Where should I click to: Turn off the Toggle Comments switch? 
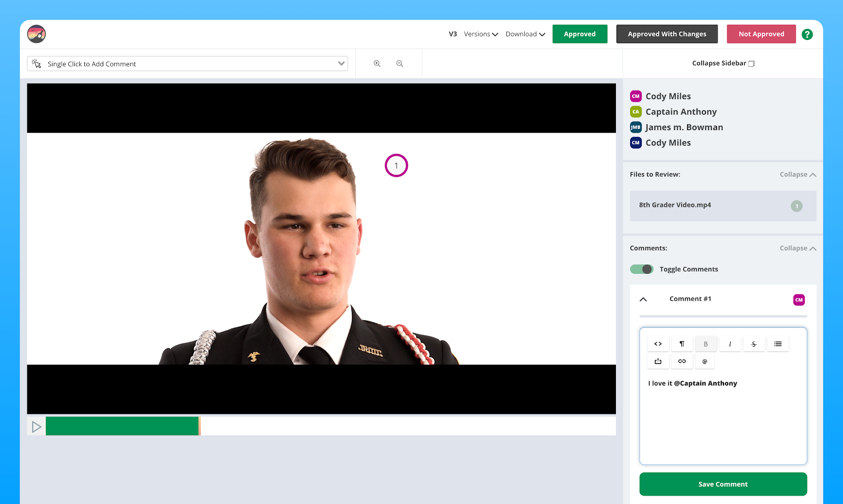coord(642,269)
